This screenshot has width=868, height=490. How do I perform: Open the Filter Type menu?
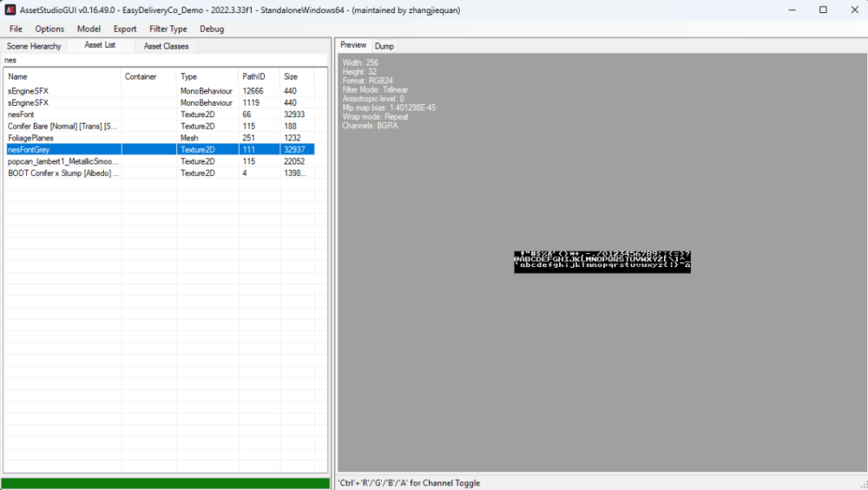point(168,29)
